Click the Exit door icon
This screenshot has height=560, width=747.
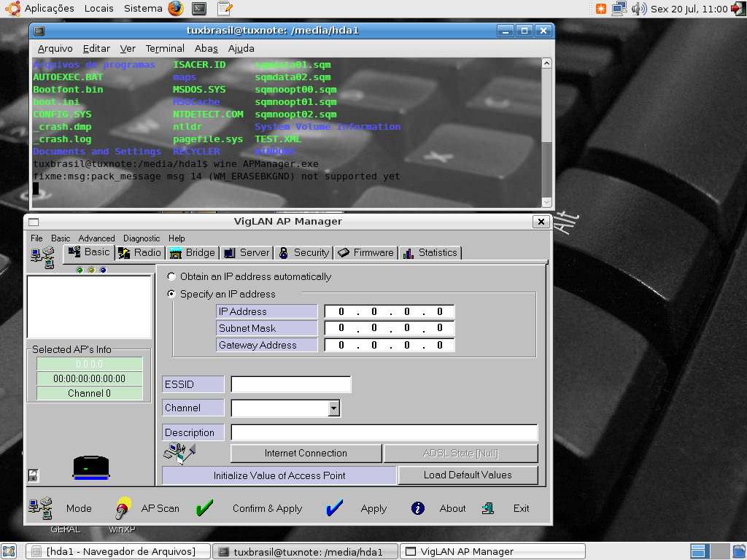coord(488,508)
